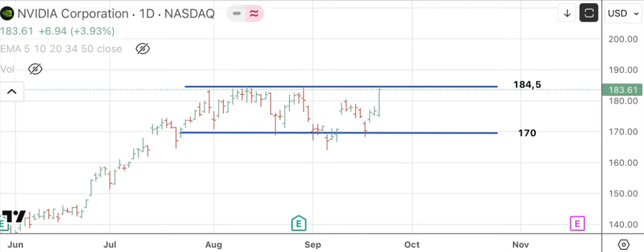
Task: Open chart settings hexagon icon
Action: tap(623, 245)
